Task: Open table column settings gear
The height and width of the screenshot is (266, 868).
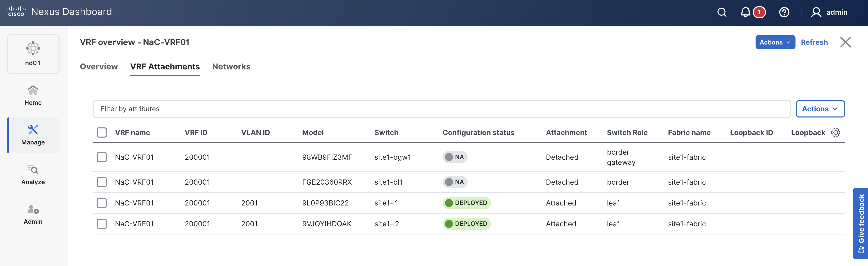Action: point(835,132)
